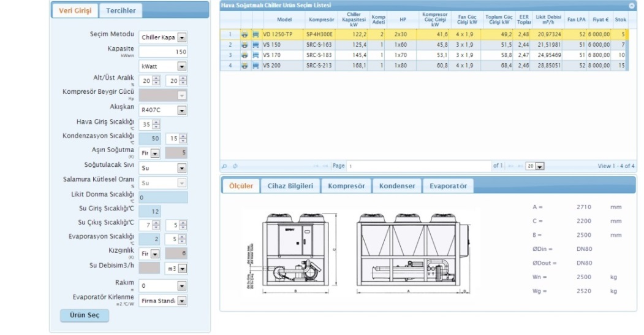Viewport: 644px width, 335px height.
Task: Click the cart icon for VS 150 row
Action: (x=256, y=45)
